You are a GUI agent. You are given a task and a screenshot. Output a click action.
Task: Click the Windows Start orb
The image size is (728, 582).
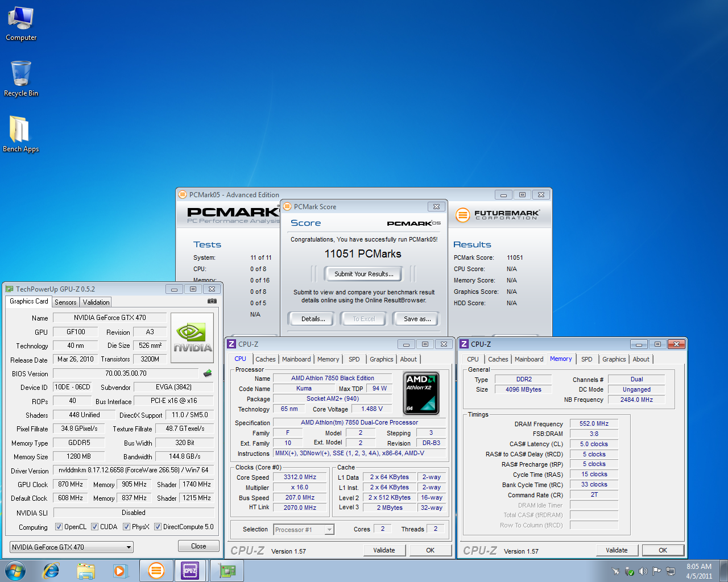pos(15,571)
